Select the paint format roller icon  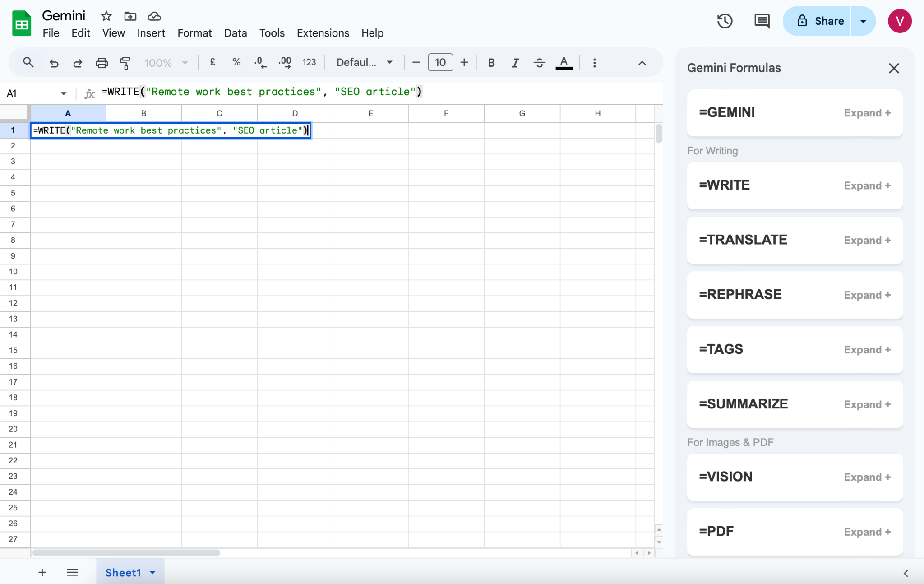[125, 63]
